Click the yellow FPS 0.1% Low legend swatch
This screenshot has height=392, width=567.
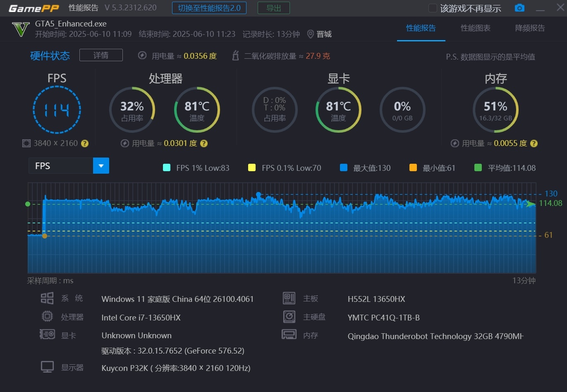251,168
